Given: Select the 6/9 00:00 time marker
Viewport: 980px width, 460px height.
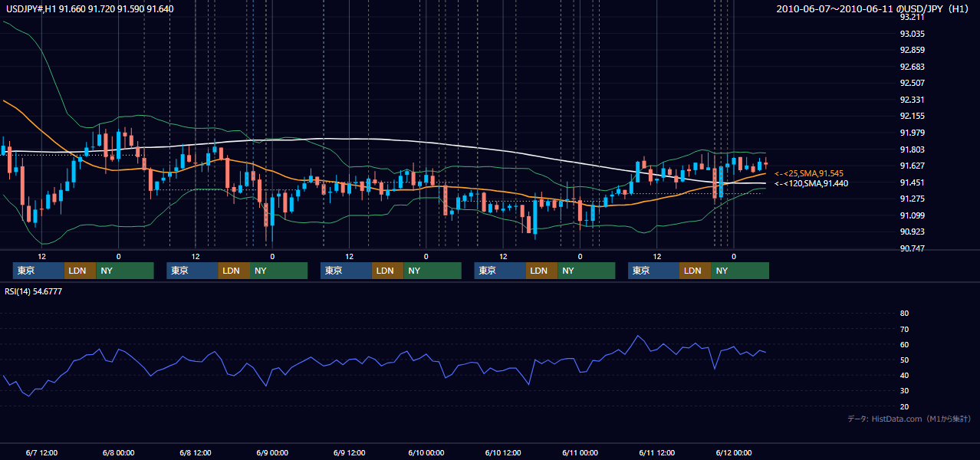Looking at the screenshot, I should pyautogui.click(x=272, y=452).
